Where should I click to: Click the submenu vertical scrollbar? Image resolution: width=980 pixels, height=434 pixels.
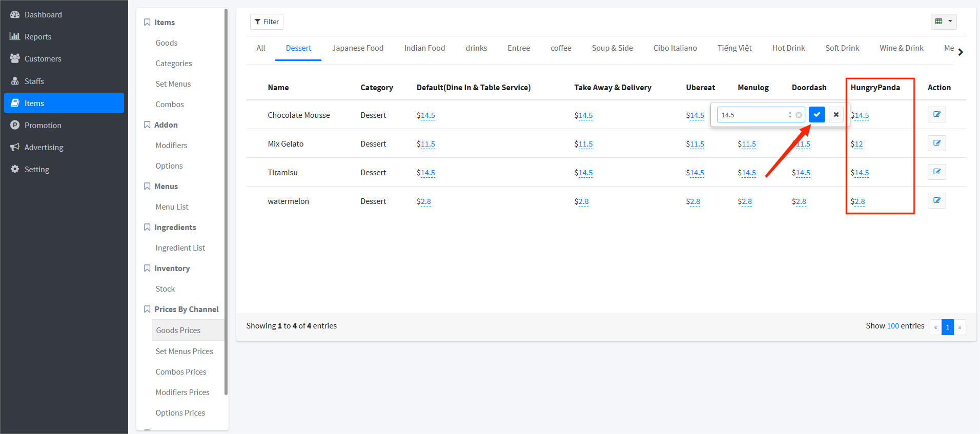coord(226,202)
